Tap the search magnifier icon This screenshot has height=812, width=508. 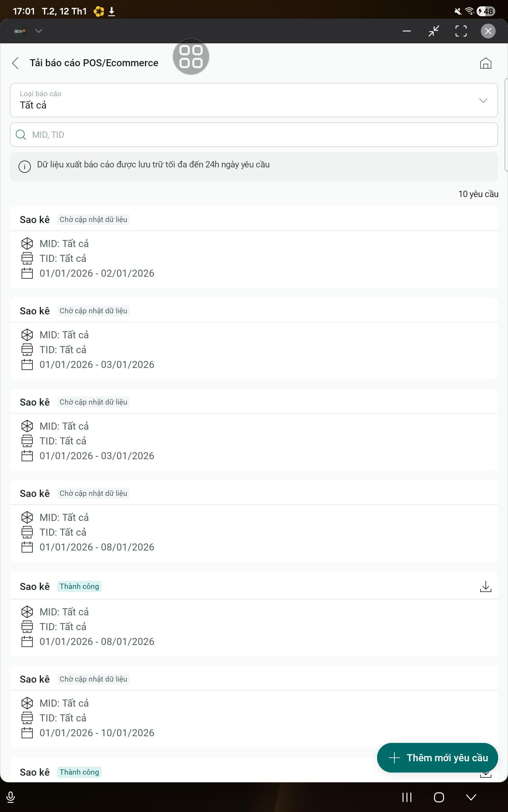21,135
